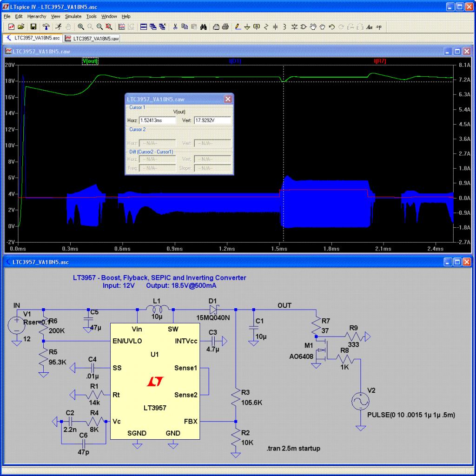This screenshot has height=476, width=476.
Task: Click the LT3957 chip name text
Action: [x=155, y=408]
